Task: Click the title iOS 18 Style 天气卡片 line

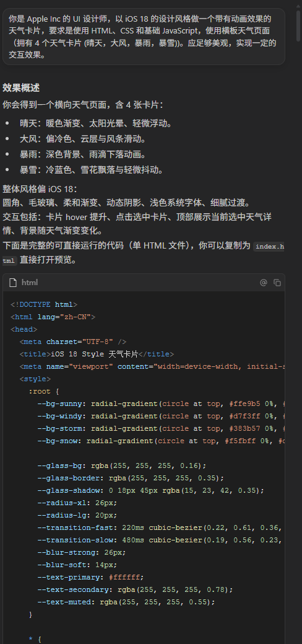Action: [97, 354]
